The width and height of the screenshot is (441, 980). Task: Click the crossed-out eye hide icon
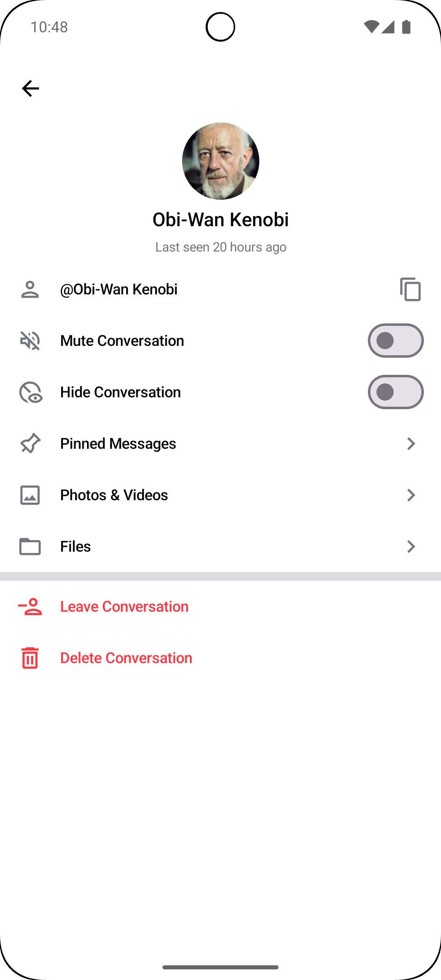click(x=31, y=392)
